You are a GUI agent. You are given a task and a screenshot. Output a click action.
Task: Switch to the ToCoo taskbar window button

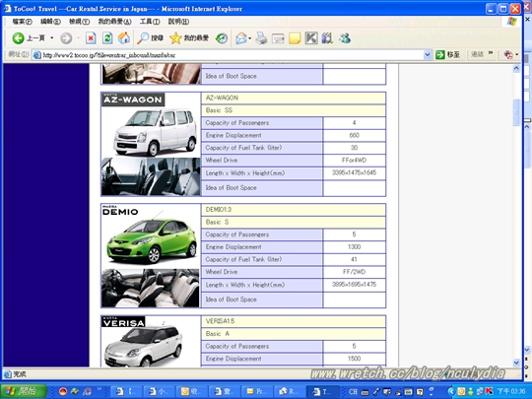(322, 392)
